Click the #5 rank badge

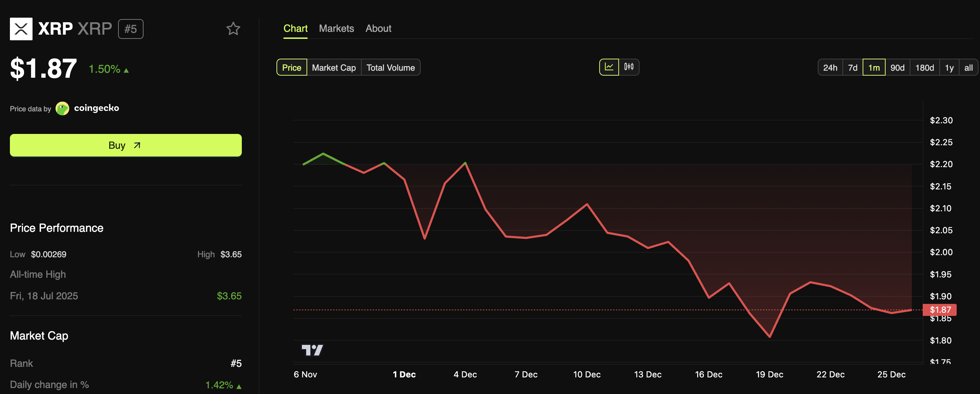click(x=130, y=29)
